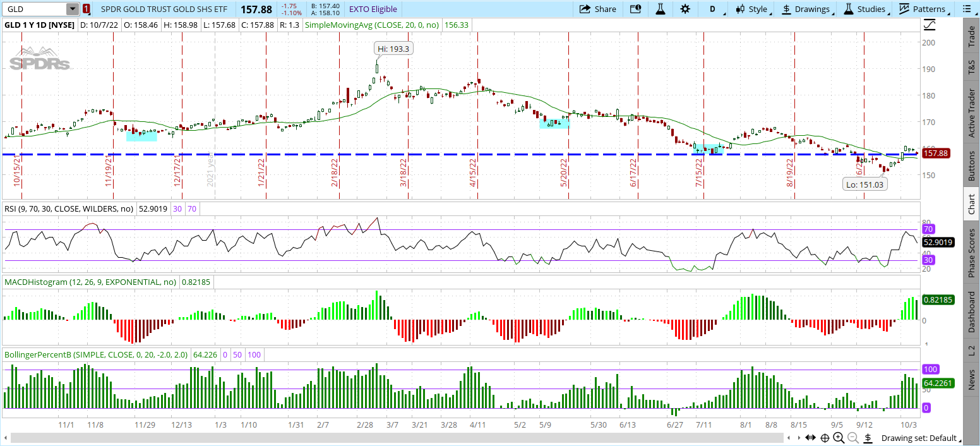Click the zoom out magnifier icon
Screen dimensions: 980x446
coord(853,438)
